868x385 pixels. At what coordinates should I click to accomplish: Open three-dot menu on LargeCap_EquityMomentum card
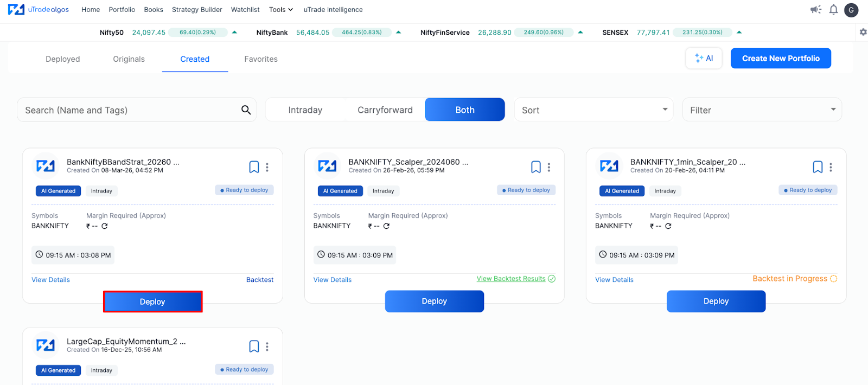point(267,347)
